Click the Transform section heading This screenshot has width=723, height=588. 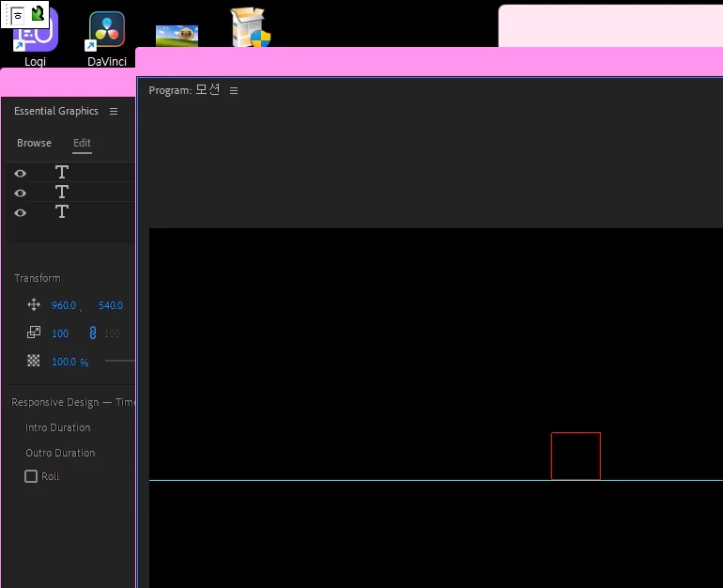pos(38,278)
